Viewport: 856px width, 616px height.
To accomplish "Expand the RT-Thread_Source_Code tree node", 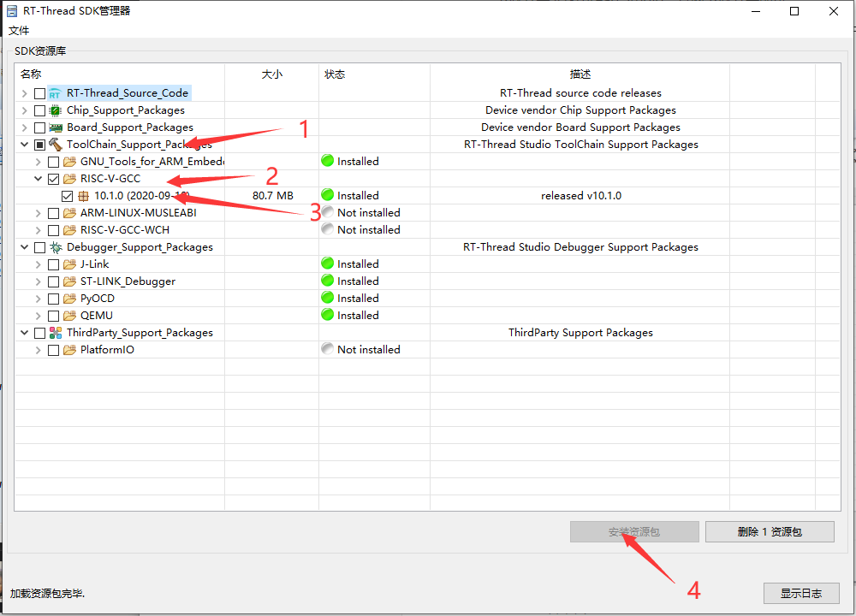I will pyautogui.click(x=25, y=94).
